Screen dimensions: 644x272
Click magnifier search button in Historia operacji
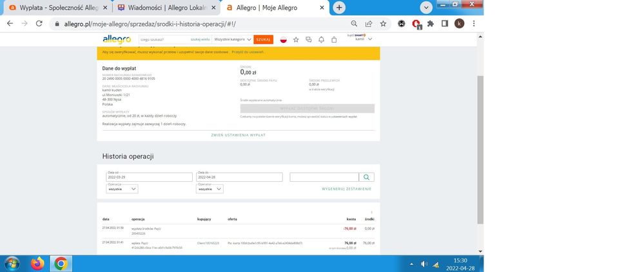(366, 177)
